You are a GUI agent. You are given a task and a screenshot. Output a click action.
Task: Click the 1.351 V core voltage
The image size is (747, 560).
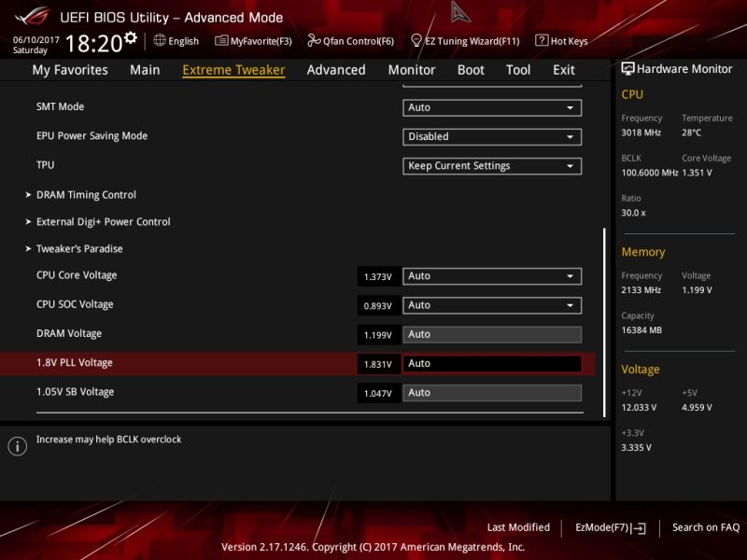[697, 173]
